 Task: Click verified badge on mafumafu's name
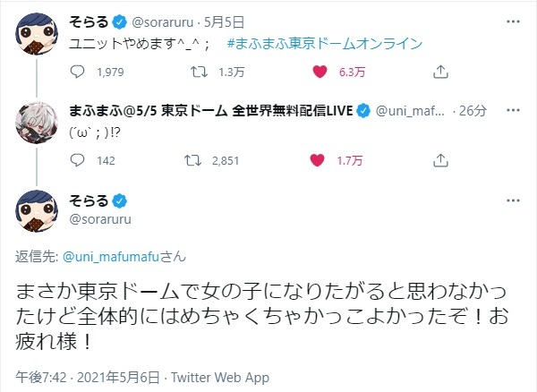365,111
